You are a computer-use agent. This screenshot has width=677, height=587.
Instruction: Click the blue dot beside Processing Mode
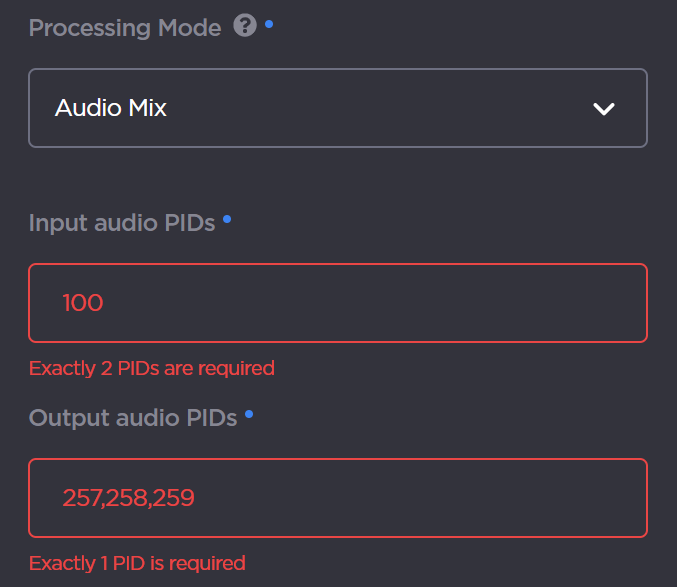(x=269, y=22)
